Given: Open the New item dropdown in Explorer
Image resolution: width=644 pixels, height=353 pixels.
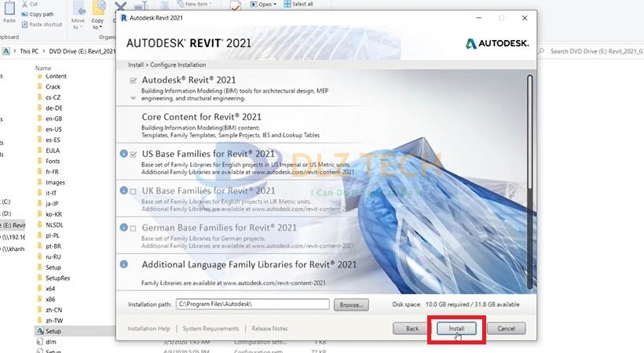Looking at the screenshot, I should 195,4.
